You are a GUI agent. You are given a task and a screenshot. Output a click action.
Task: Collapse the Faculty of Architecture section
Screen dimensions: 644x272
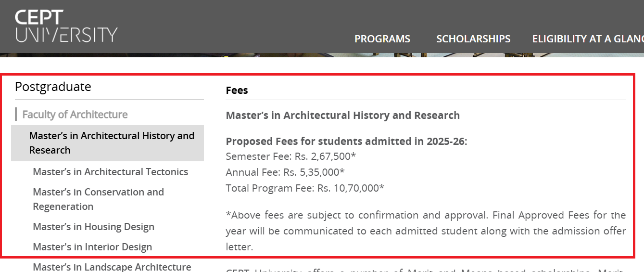click(75, 115)
